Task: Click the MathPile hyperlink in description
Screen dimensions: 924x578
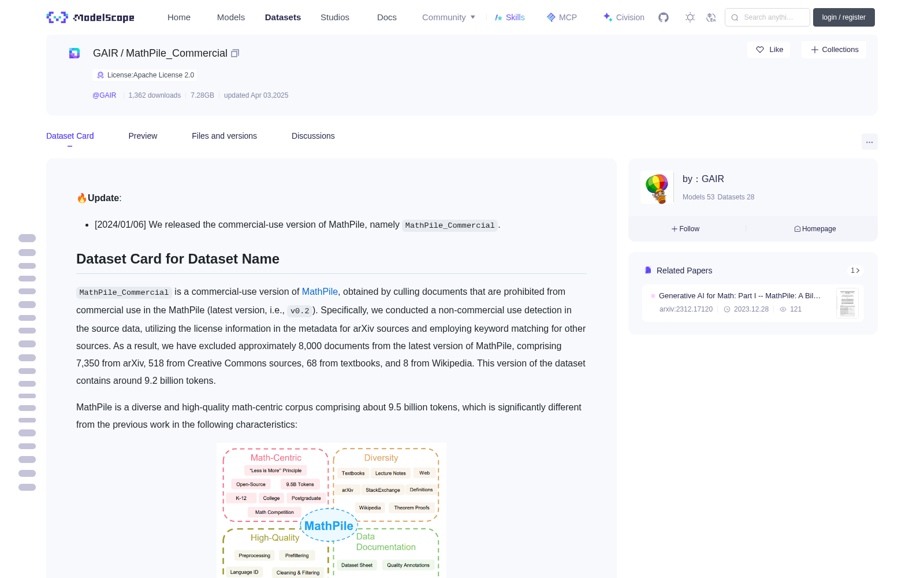Action: pos(320,292)
